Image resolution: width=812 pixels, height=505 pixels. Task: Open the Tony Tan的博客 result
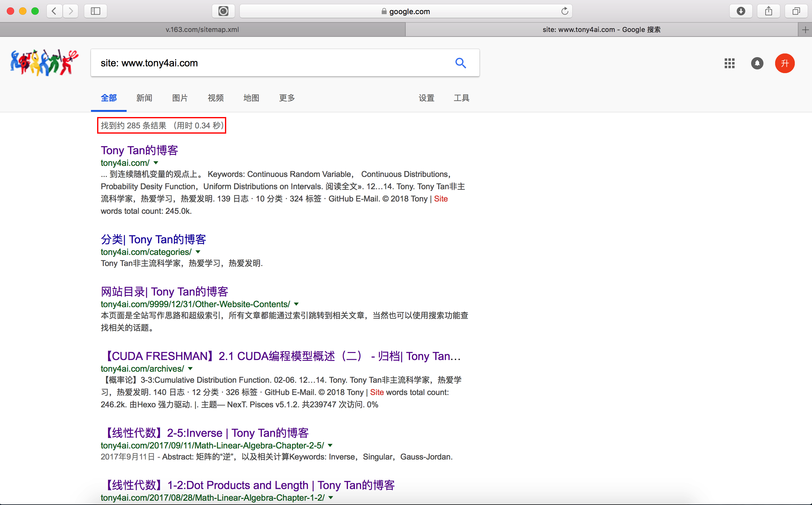(139, 150)
